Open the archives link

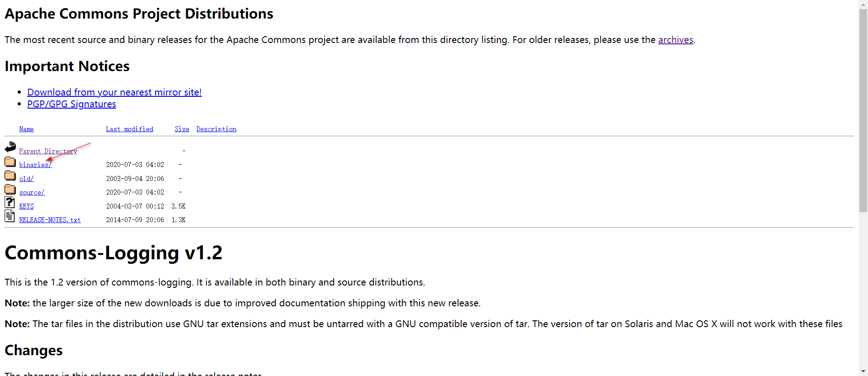[675, 40]
